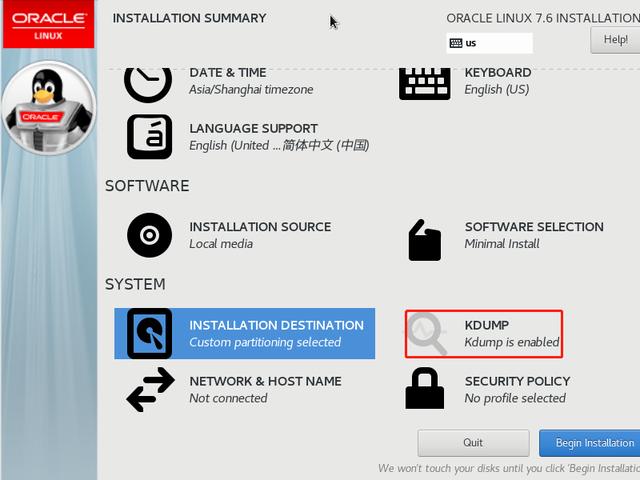Open DATE & TIME settings label

[228, 73]
